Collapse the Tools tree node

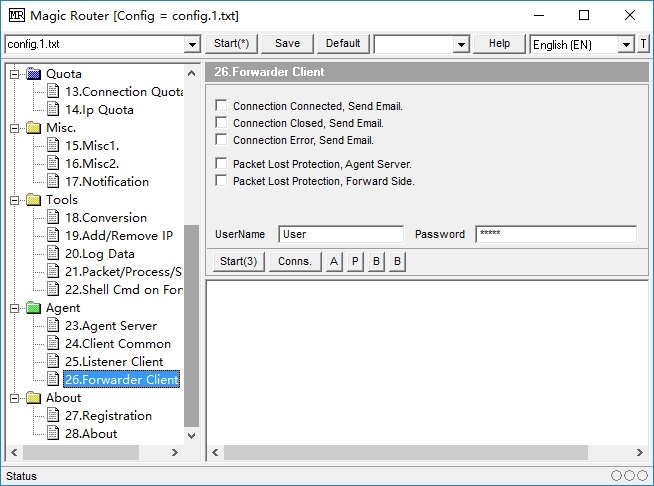15,200
